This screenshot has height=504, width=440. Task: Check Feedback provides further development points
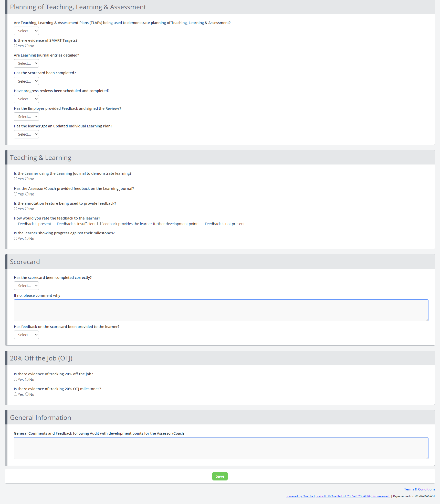(x=99, y=224)
